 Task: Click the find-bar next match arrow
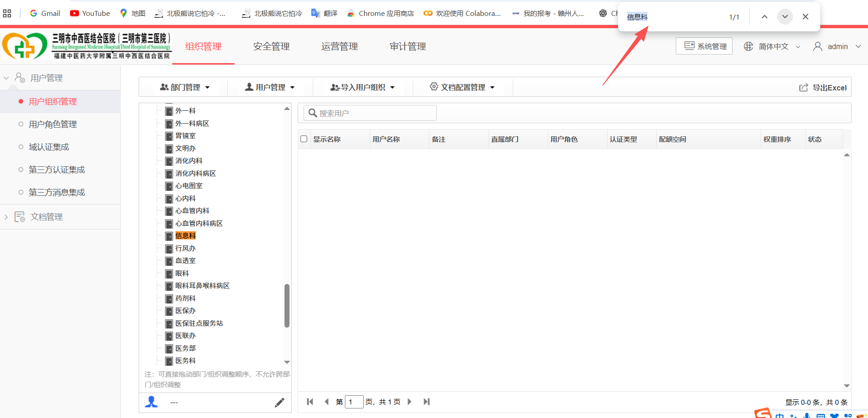pos(785,17)
